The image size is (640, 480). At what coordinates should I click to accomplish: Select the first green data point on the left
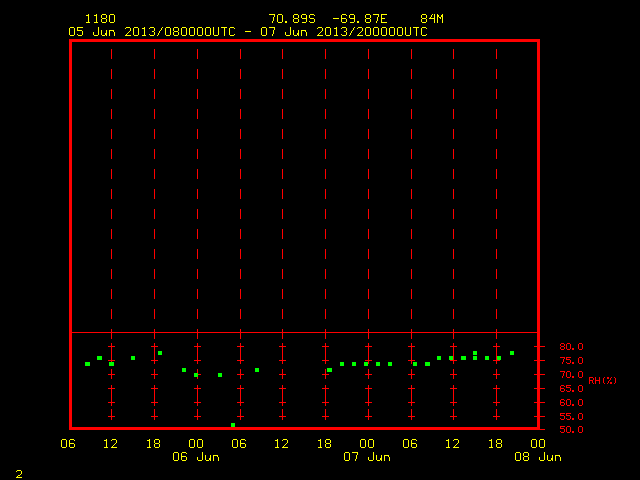(87, 364)
